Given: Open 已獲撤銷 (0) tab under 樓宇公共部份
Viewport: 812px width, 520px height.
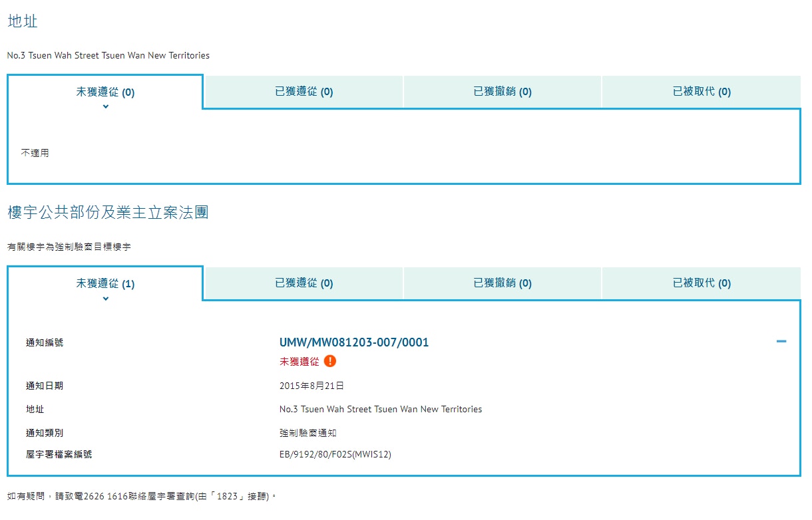Looking at the screenshot, I should [502, 283].
